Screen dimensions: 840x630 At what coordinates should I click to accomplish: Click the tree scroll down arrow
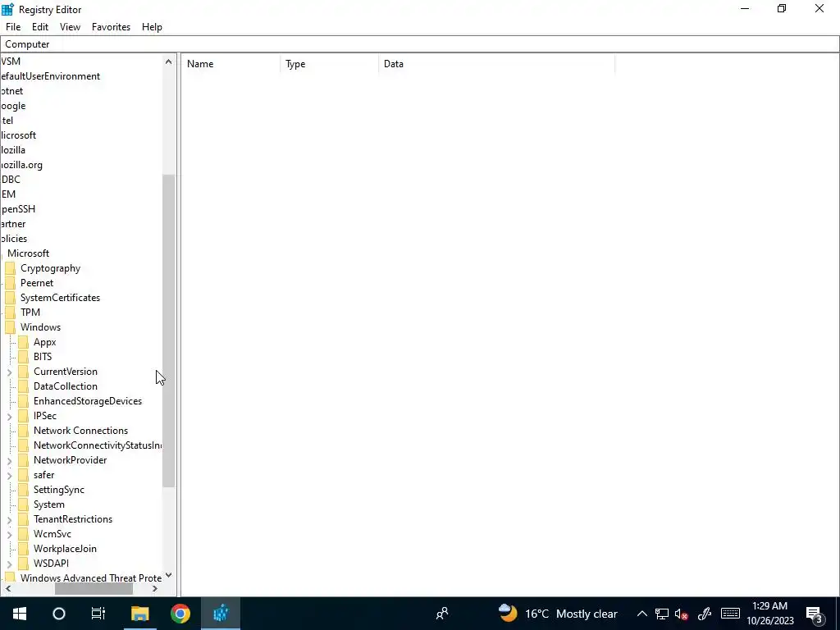pyautogui.click(x=169, y=575)
